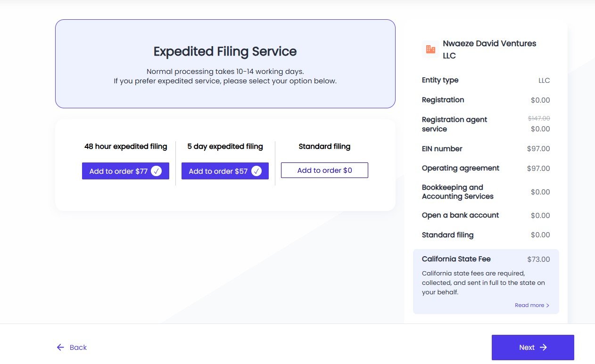Click 'Entity type' row label
Viewport: 595px width, 364px height.
click(440, 80)
